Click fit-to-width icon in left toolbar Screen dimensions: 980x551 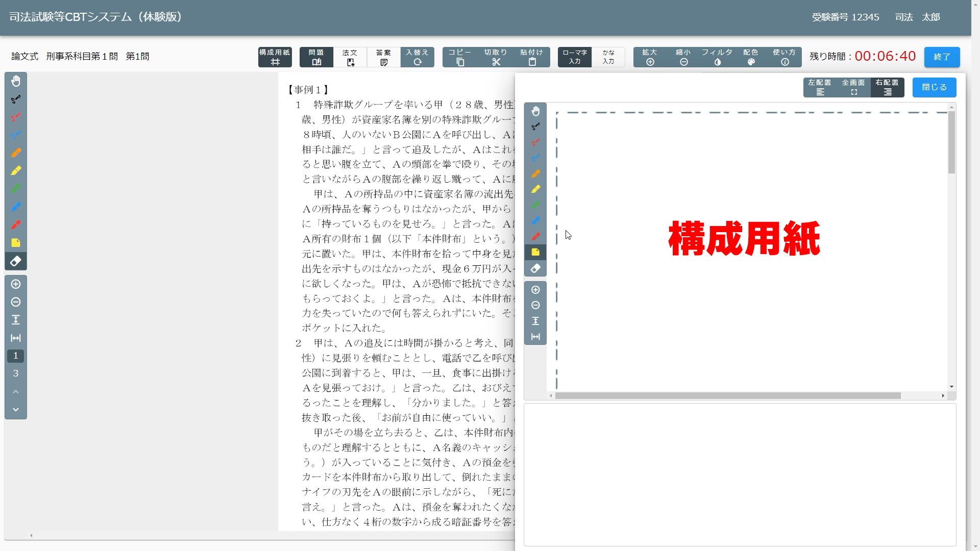coord(16,338)
